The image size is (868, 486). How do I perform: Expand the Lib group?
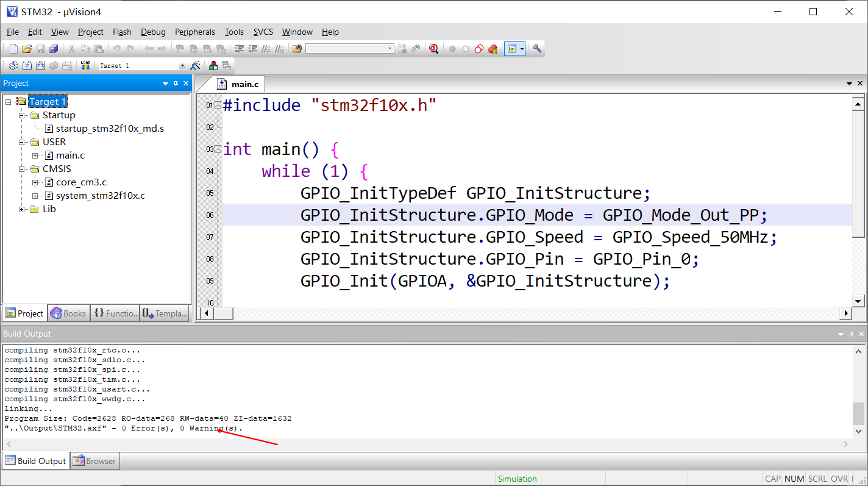tap(22, 209)
